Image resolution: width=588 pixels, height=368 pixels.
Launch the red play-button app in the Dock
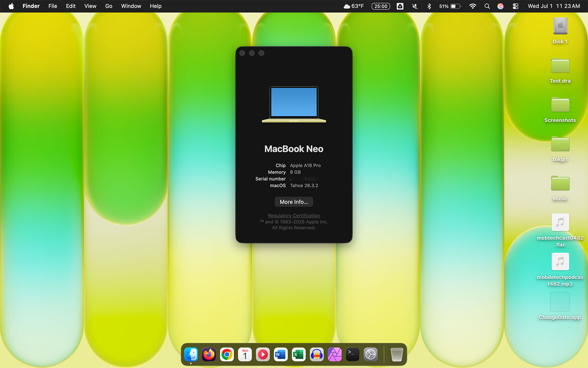point(263,354)
